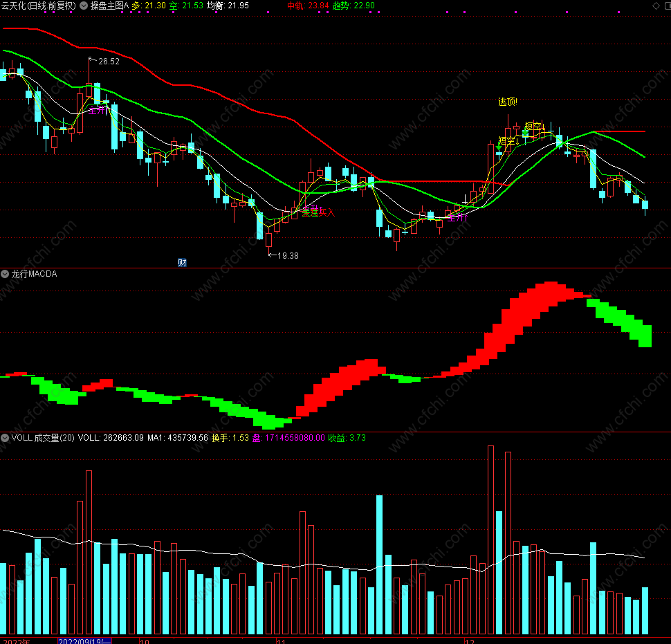Image resolution: width=671 pixels, height=644 pixels.
Task: Click the red 买入 signal label
Action: point(326,212)
